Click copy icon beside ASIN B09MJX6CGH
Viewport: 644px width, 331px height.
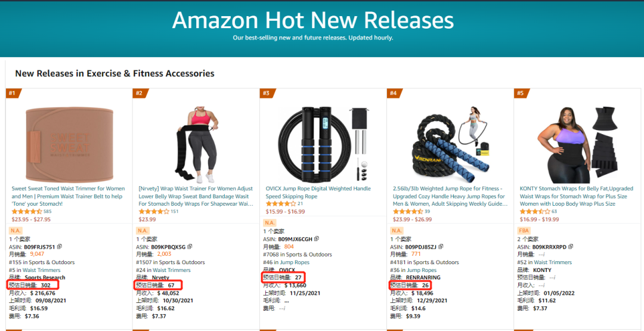click(316, 239)
